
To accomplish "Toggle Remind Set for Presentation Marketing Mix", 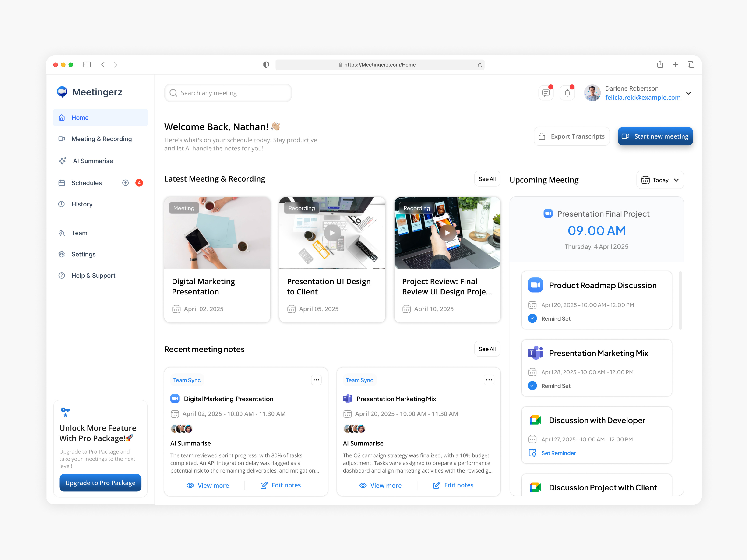I will (x=532, y=385).
